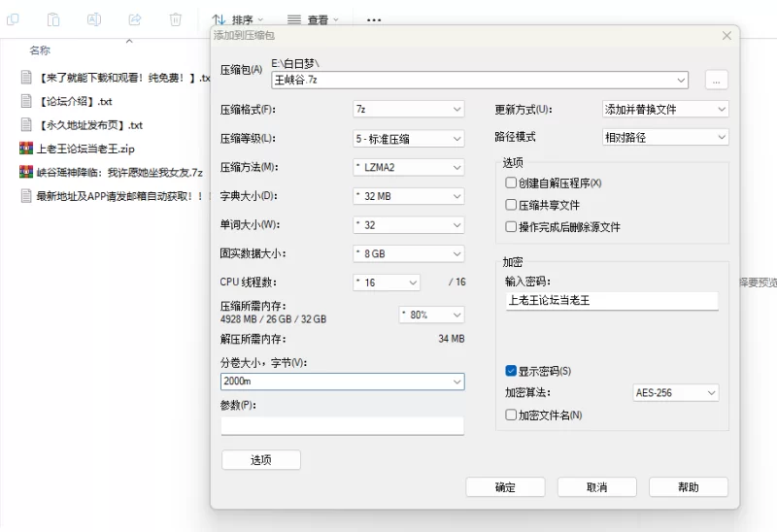Enable 加密文件名 checkbox
Viewport: 777px width, 532px height.
tap(511, 415)
